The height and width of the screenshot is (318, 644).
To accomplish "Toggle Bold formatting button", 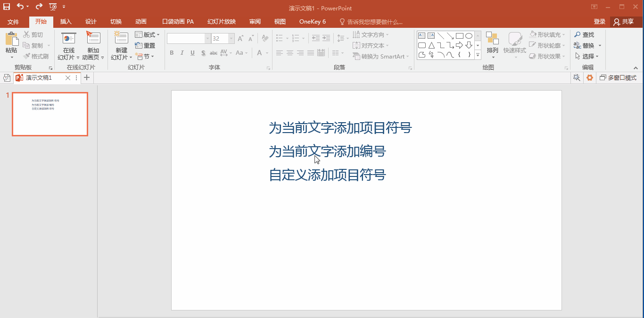I will point(172,53).
